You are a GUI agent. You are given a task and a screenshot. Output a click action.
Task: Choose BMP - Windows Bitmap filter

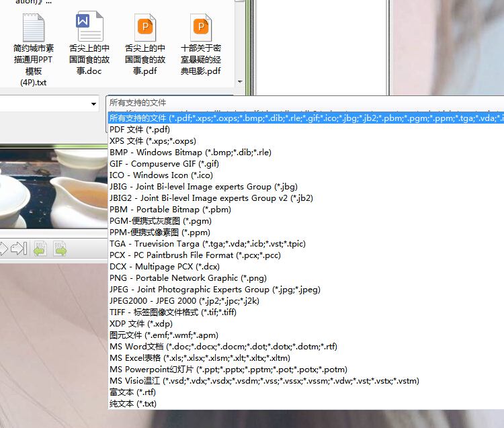point(306,153)
